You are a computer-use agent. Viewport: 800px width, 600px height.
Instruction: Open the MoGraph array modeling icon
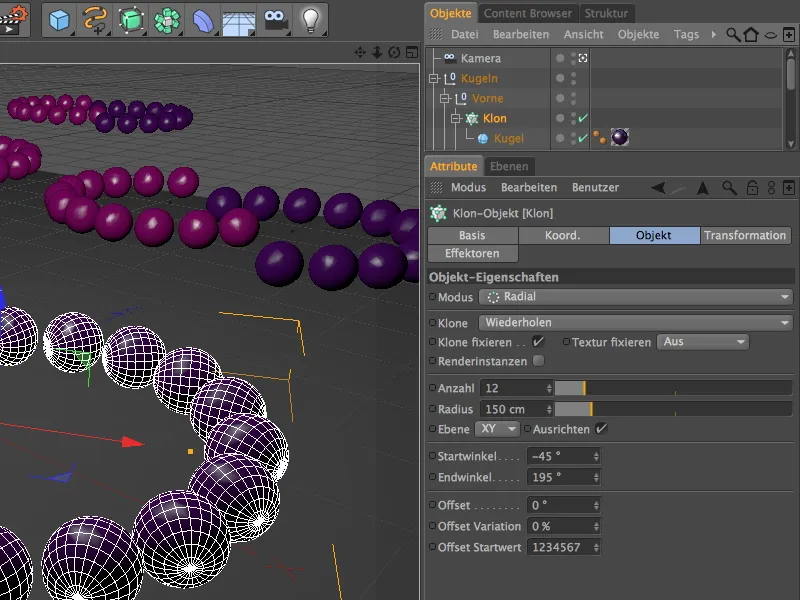167,20
